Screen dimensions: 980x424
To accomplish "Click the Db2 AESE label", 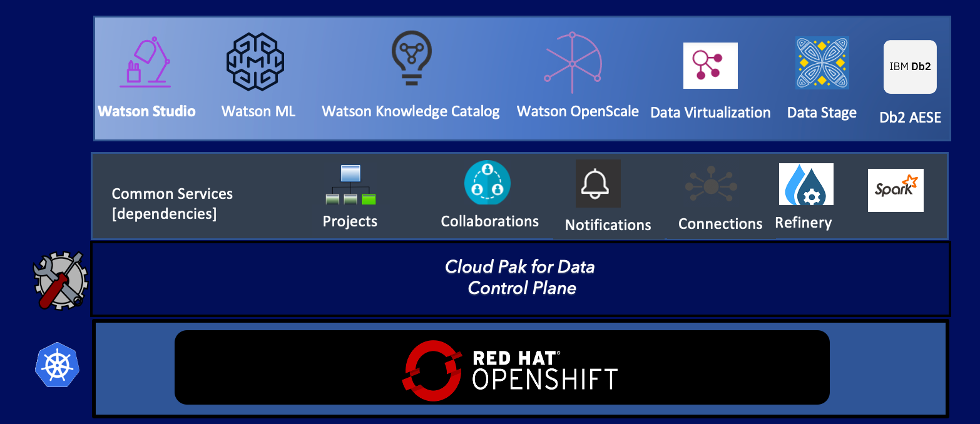I will coord(910,118).
